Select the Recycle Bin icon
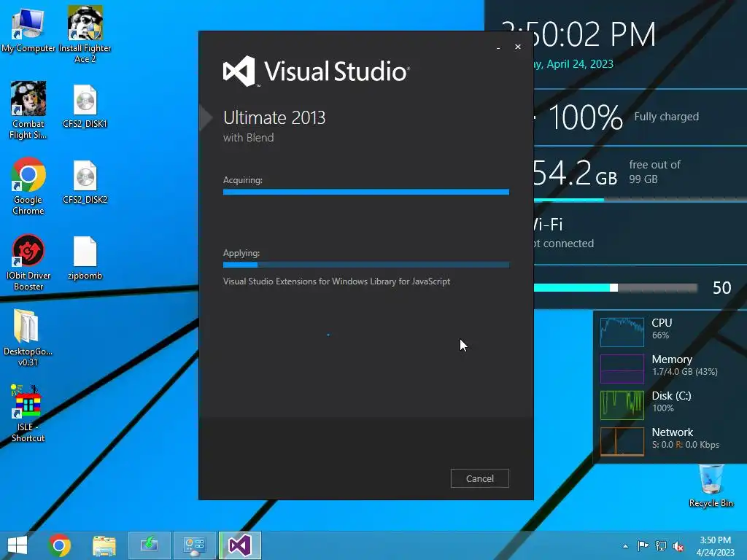Image resolution: width=747 pixels, height=560 pixels. coord(711,486)
